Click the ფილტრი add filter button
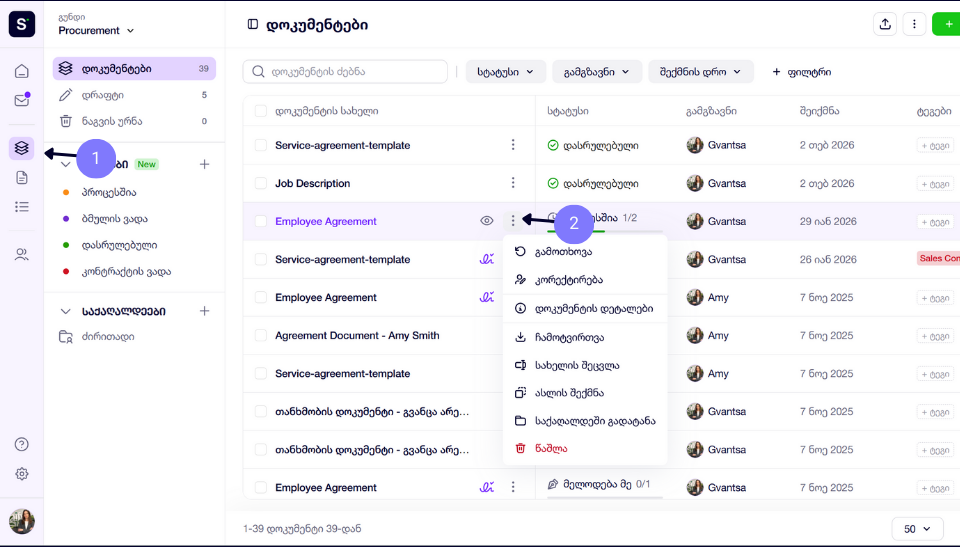The width and height of the screenshot is (960, 547). (801, 72)
